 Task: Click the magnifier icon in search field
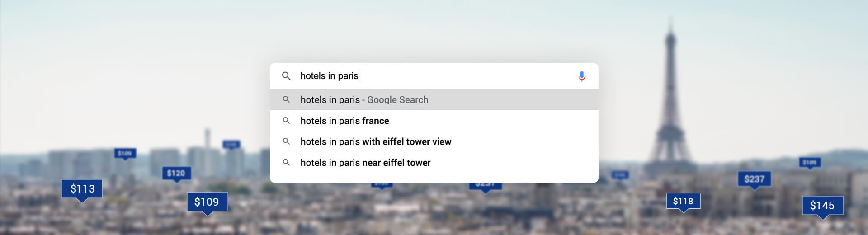pyautogui.click(x=286, y=76)
